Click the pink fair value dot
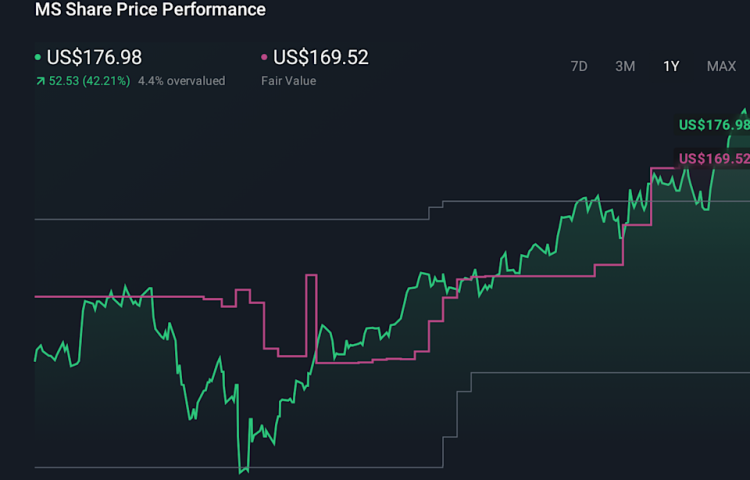The image size is (750, 480). click(264, 58)
